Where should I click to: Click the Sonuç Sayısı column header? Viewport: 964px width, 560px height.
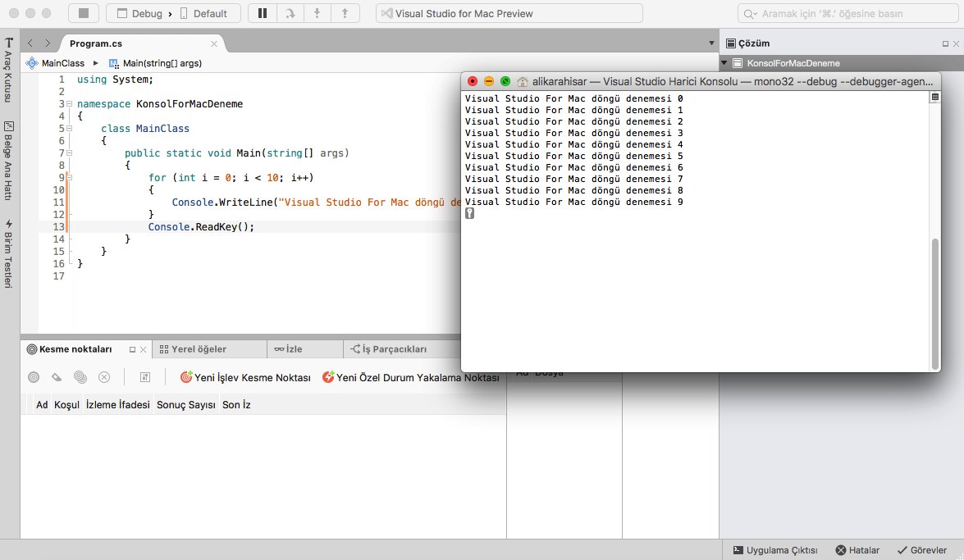185,404
